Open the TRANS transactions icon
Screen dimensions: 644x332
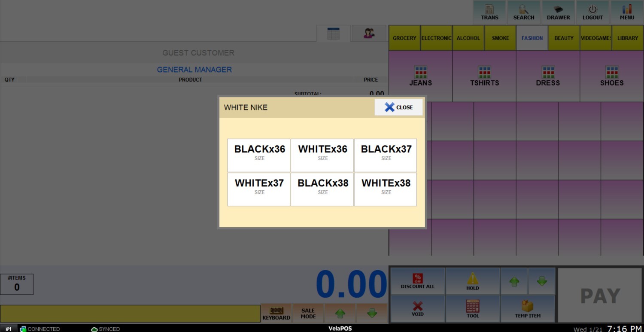point(489,12)
